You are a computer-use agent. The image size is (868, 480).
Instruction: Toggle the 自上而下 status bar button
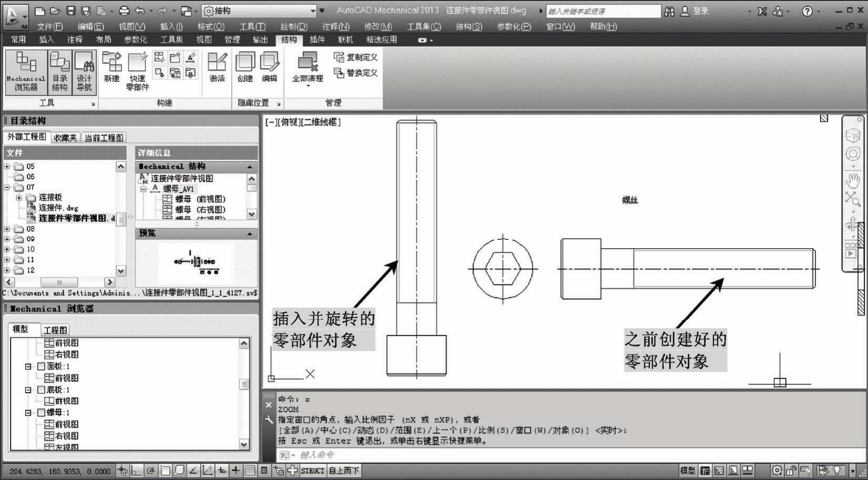click(x=344, y=471)
